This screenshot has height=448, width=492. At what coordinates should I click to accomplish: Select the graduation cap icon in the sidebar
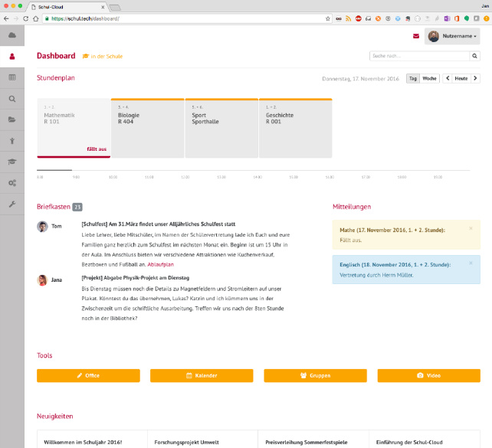pos(12,162)
